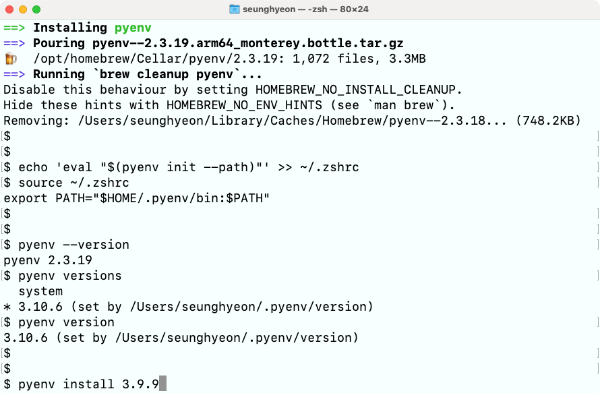Click the folder icon in the title bar
The image size is (600, 394).
tap(234, 9)
